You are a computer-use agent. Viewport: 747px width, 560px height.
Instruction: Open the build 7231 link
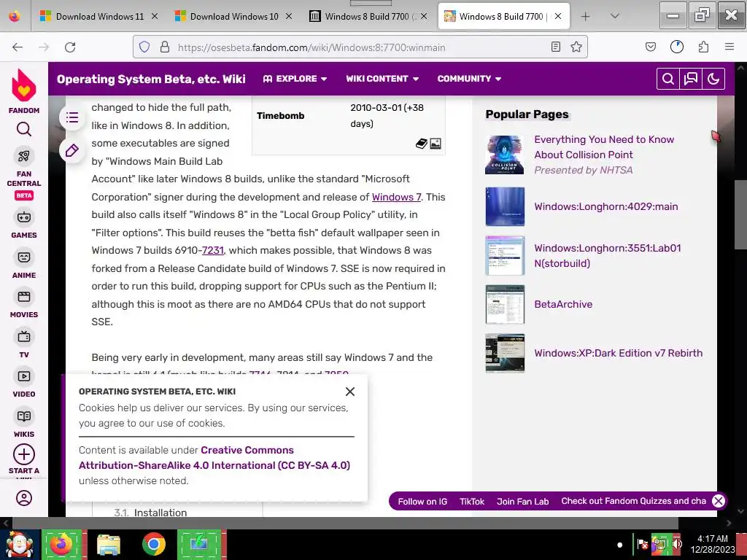[x=213, y=250]
